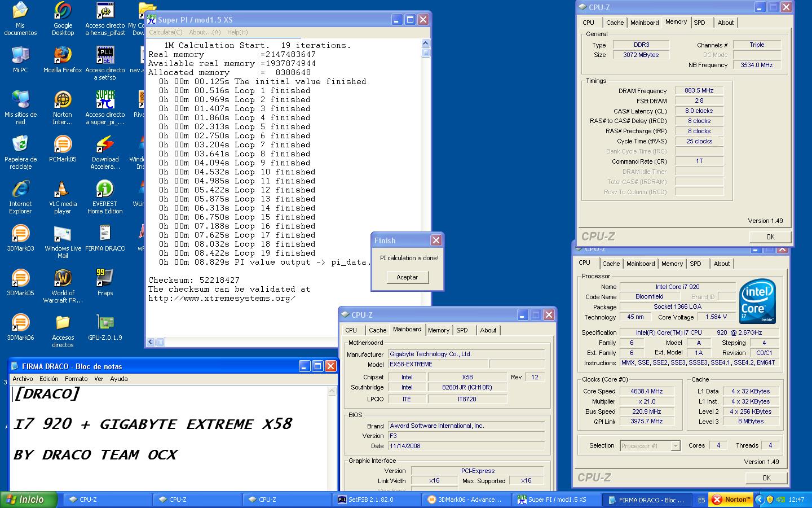Open Ayuda menu in Notepad
Viewport: 812px width, 508px height.
(118, 379)
